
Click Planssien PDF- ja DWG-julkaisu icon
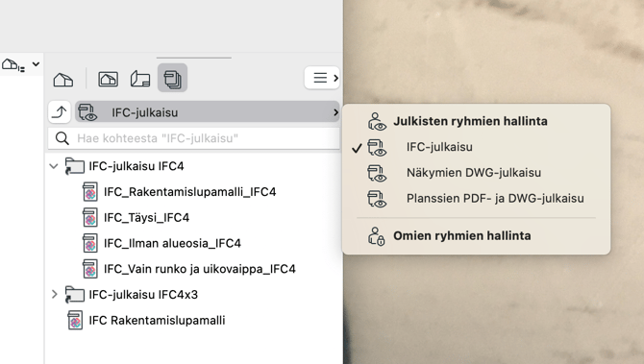(x=377, y=199)
